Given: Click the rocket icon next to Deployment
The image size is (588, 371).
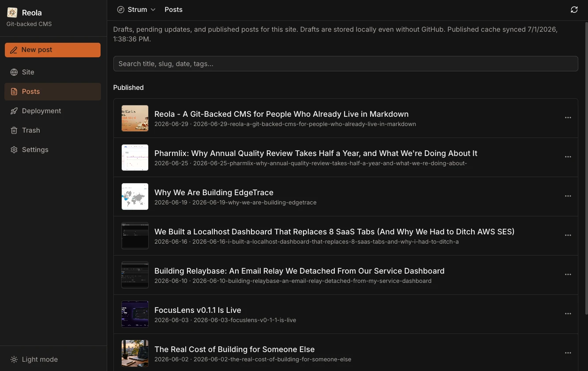Looking at the screenshot, I should (x=14, y=111).
